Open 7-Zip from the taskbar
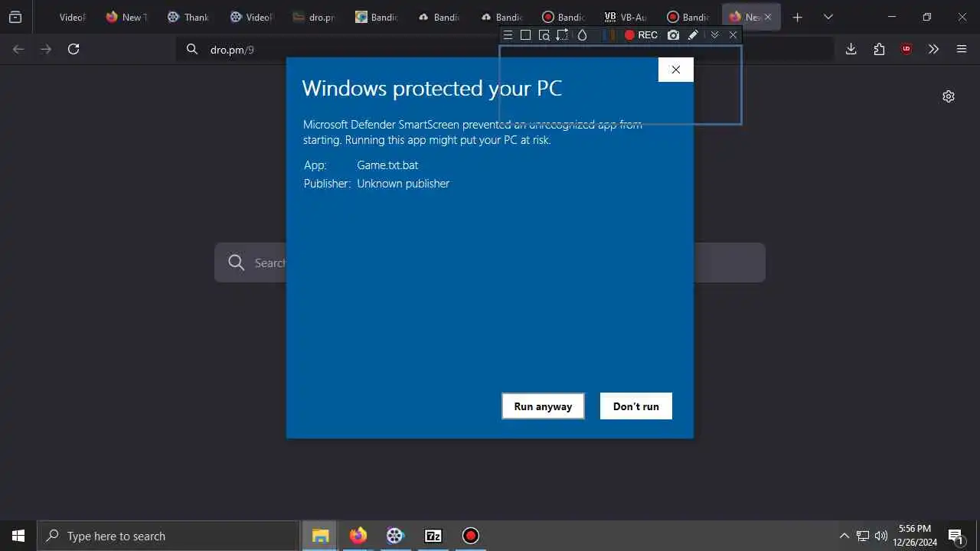 [433, 536]
